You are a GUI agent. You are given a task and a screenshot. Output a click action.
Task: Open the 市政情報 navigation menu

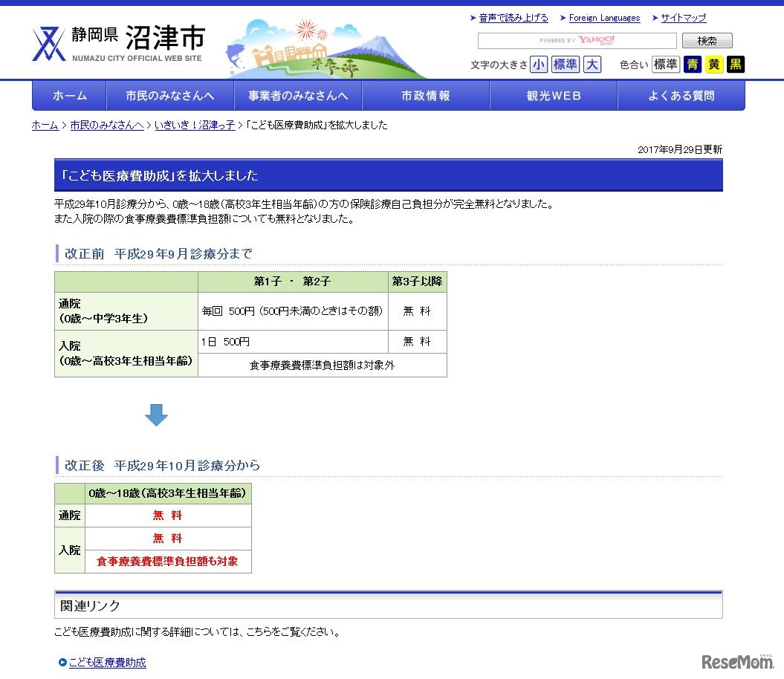tap(426, 95)
